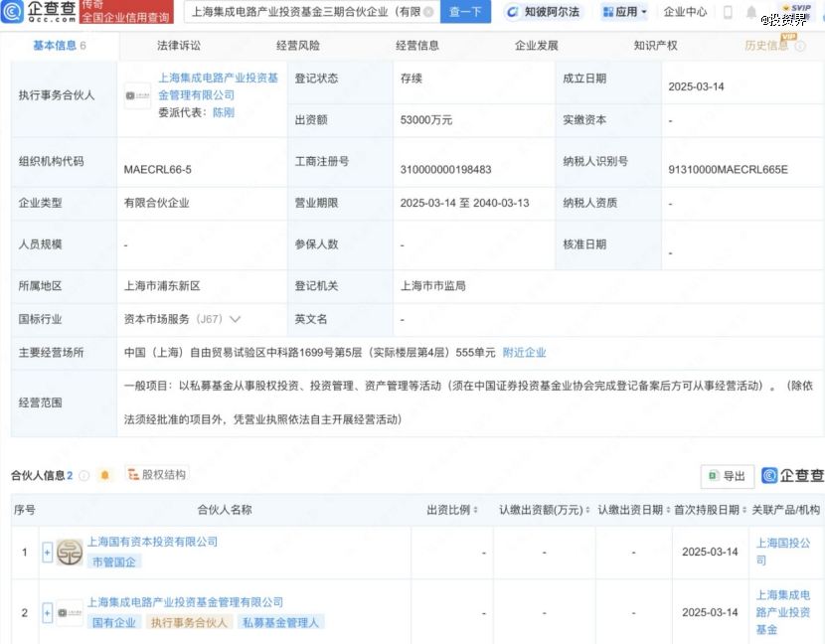Click logo of 上海集成电路产业投资基金管理有限公司 in partner table
Screen dimensions: 825x644
tap(70, 613)
